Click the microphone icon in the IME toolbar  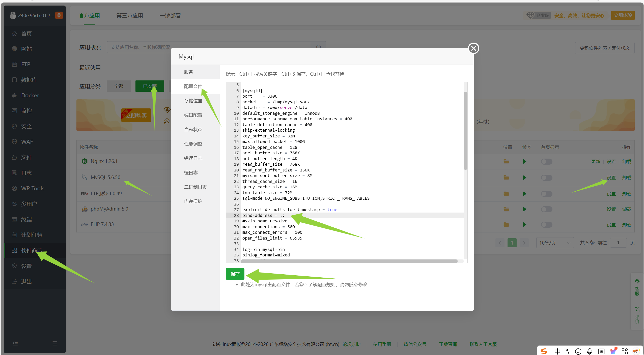590,351
